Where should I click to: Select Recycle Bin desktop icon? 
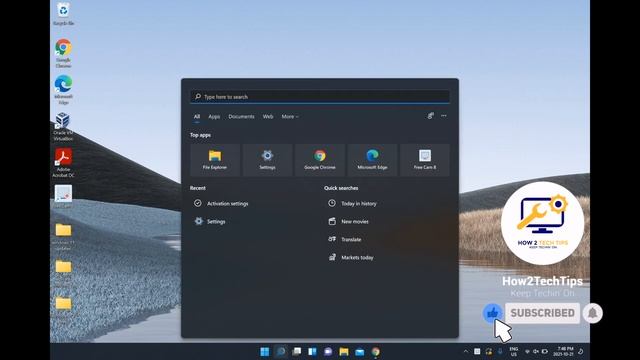63,14
